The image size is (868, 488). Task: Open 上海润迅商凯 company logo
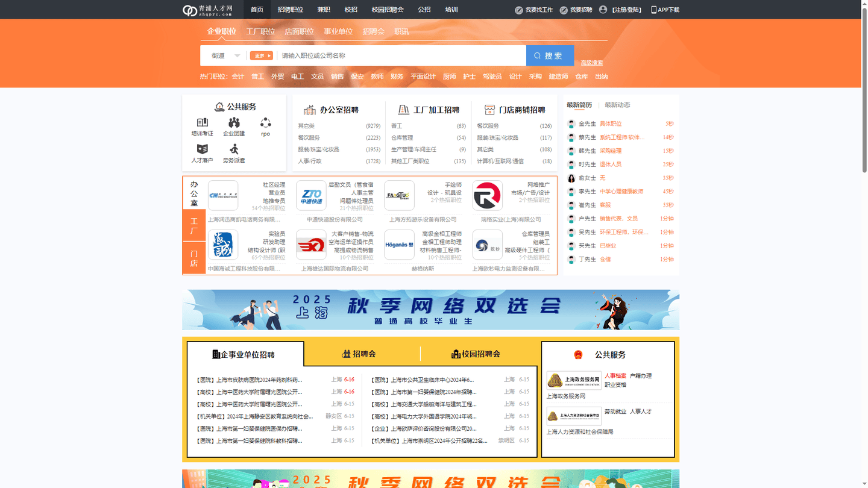tap(223, 196)
